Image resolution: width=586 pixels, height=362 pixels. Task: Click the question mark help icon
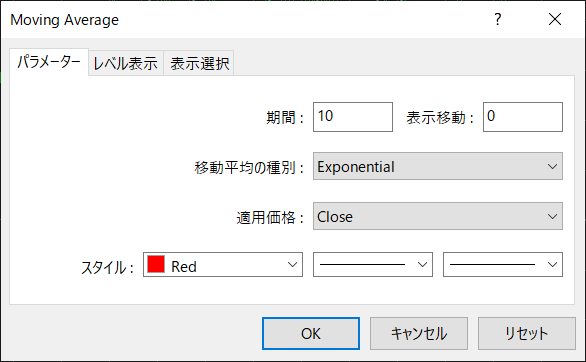(497, 19)
